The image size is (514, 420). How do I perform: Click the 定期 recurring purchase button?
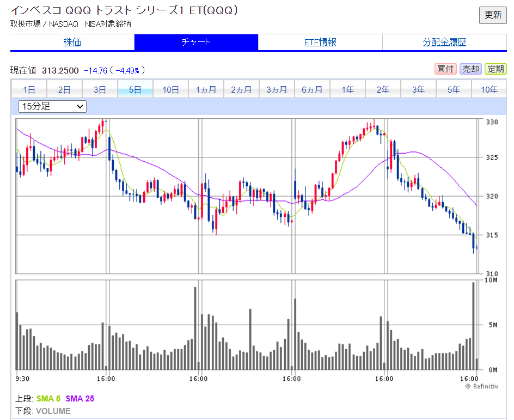pos(495,69)
